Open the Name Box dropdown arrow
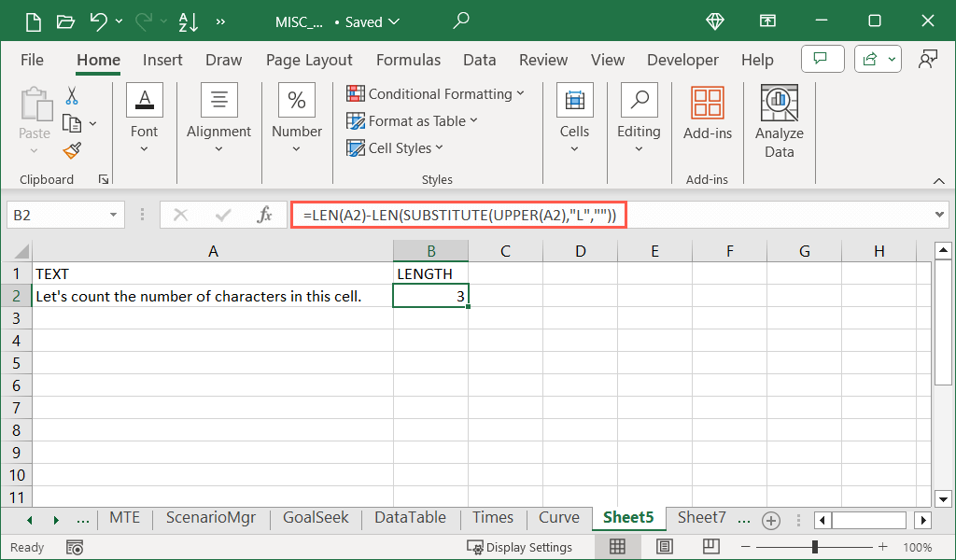Viewport: 956px width, 560px height. pos(114,215)
